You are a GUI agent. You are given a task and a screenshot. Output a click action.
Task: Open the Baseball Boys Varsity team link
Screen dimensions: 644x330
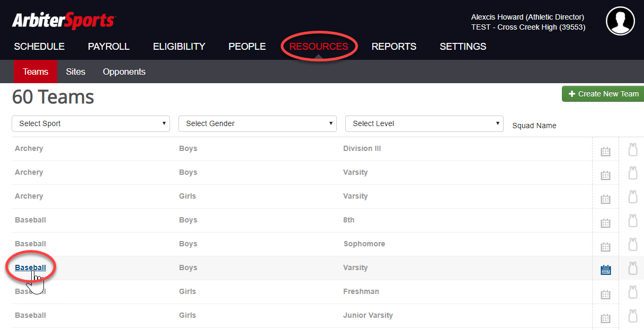pyautogui.click(x=30, y=267)
